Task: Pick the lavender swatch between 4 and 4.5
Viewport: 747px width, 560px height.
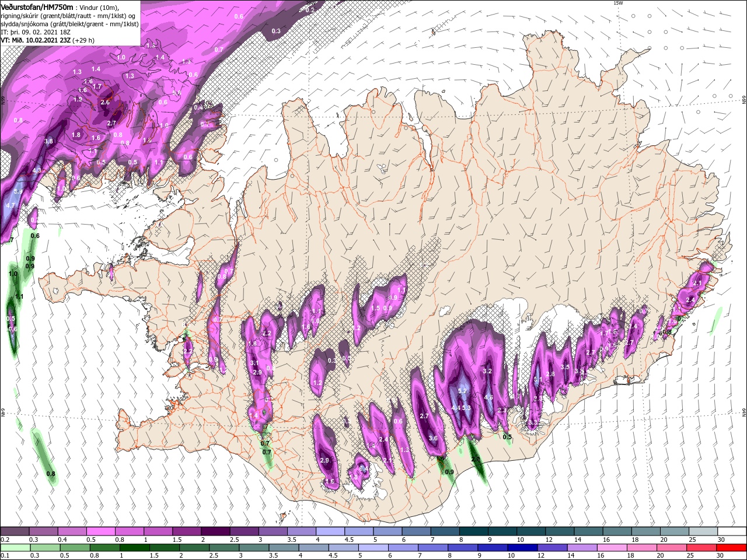Action: (330, 531)
